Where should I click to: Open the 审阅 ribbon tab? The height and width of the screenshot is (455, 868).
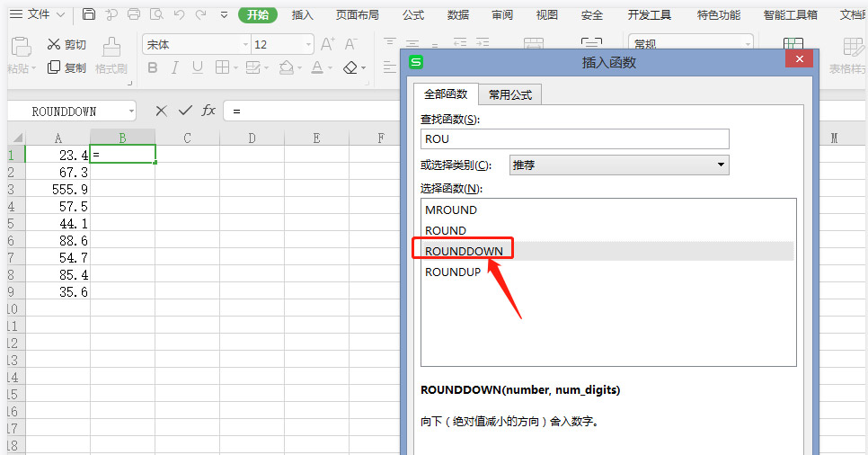(x=502, y=15)
